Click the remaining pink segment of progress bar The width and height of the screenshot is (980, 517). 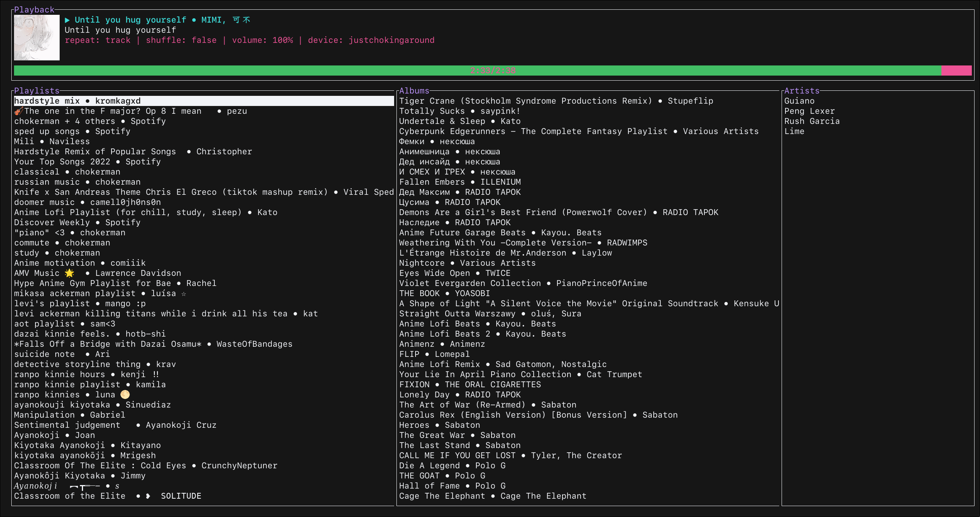[956, 71]
